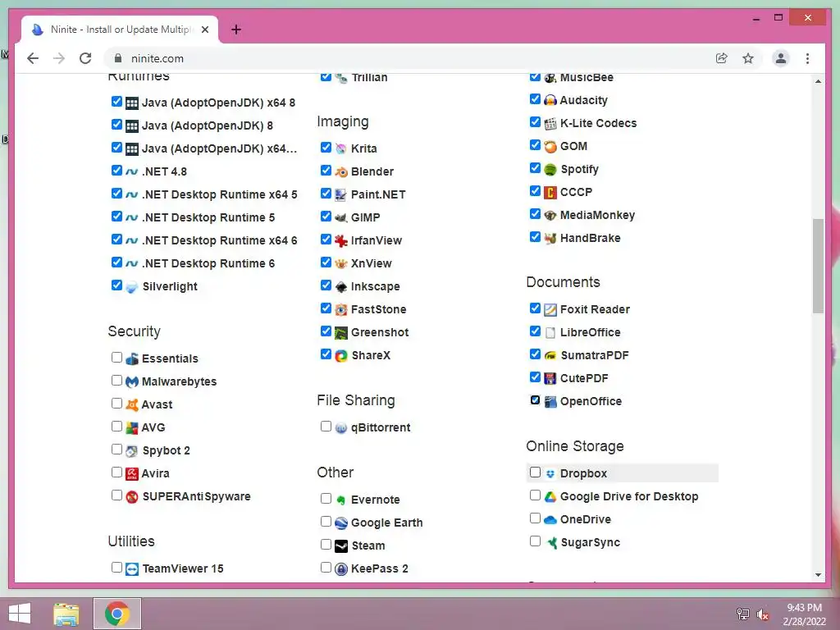Click the Malwarebytes icon
The height and width of the screenshot is (630, 840).
[x=132, y=382]
